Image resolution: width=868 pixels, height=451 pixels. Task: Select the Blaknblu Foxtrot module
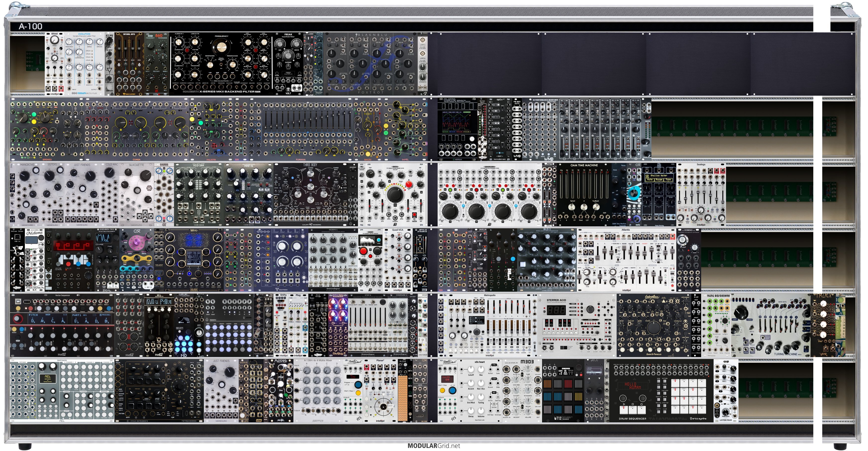tap(371, 64)
